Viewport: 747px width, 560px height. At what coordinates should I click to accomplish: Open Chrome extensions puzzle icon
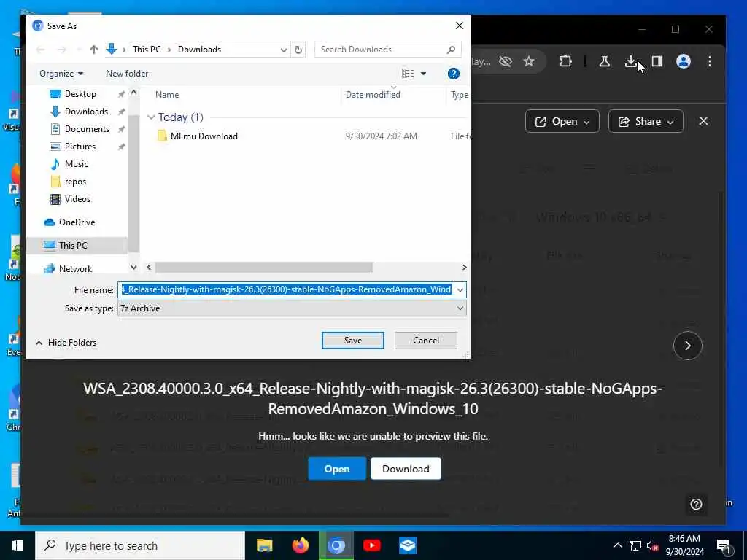[565, 61]
